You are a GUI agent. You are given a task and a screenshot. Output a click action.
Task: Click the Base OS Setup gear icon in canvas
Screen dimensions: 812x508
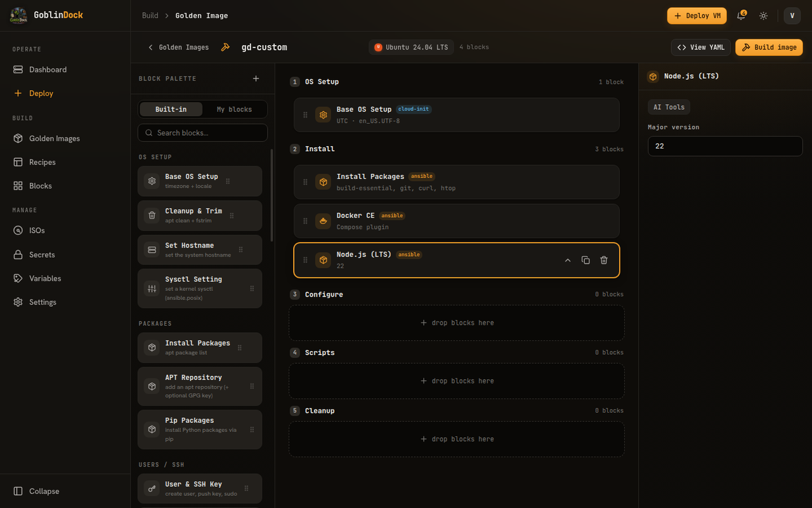(x=324, y=115)
